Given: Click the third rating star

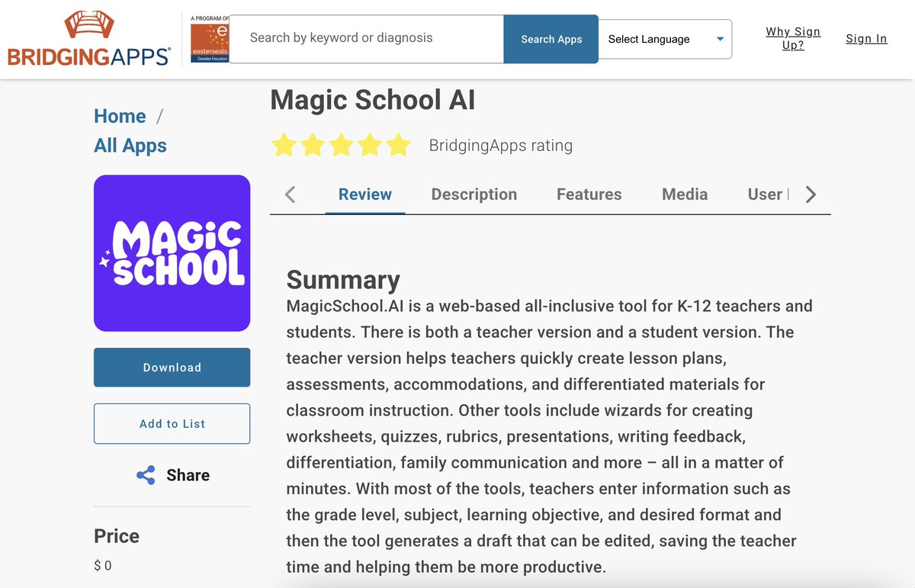Looking at the screenshot, I should (341, 145).
